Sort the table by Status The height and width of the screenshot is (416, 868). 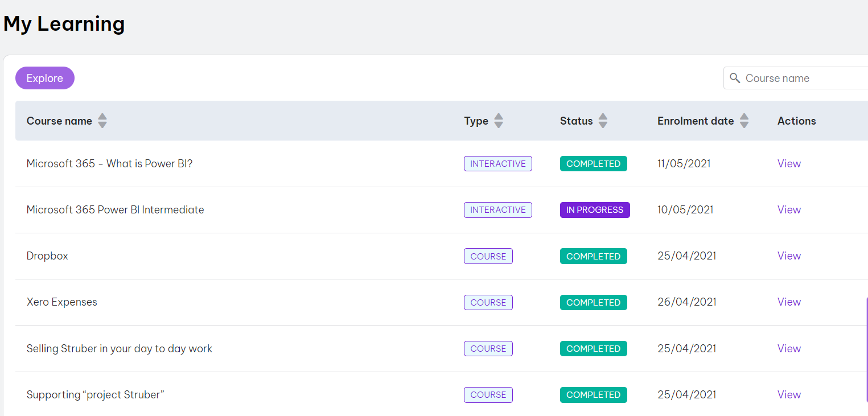tap(603, 121)
